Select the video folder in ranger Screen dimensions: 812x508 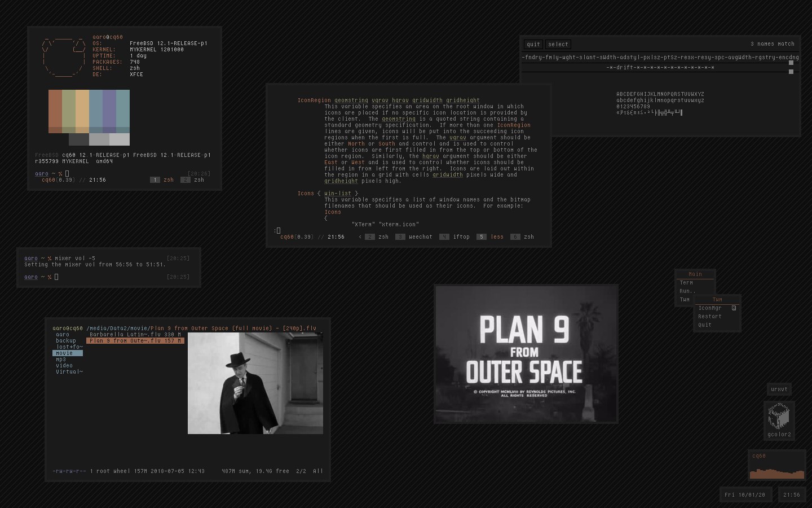pyautogui.click(x=68, y=366)
